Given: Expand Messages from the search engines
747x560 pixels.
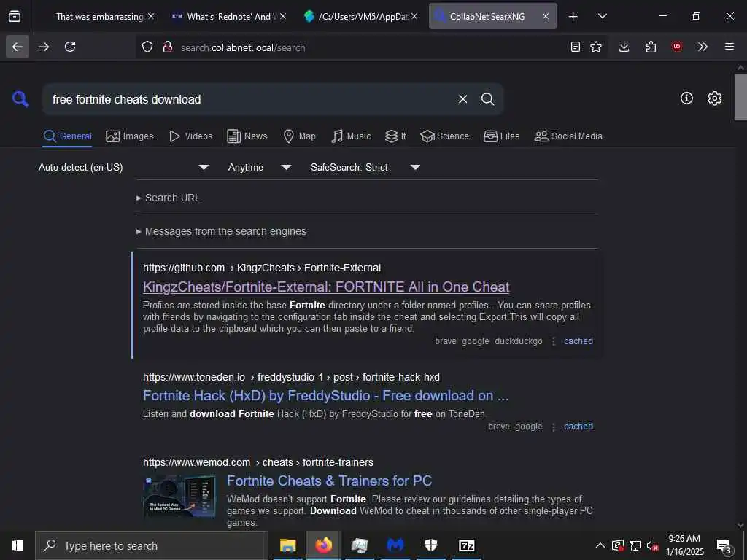Looking at the screenshot, I should coord(221,231).
